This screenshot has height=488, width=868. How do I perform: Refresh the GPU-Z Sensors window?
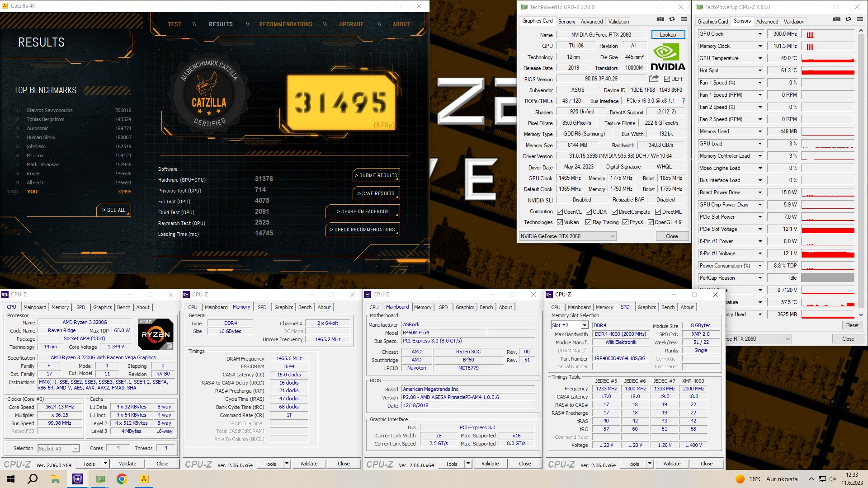coord(849,19)
